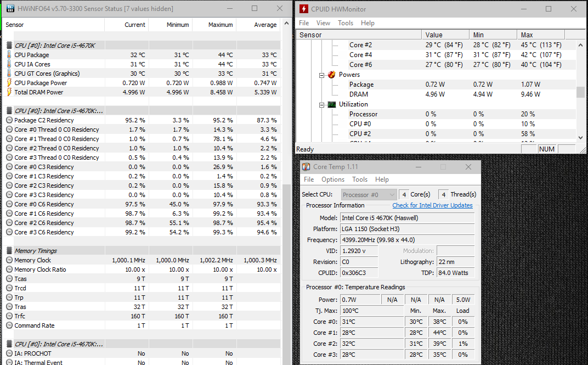The height and width of the screenshot is (365, 588).
Task: Click the Minimum column header in HWiNFO64
Action: 171,25
